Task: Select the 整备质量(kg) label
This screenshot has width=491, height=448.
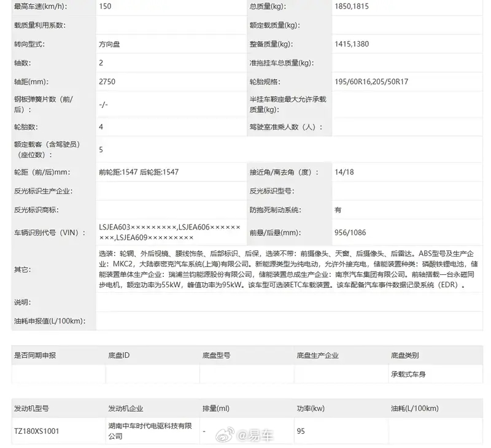Action: [271, 44]
